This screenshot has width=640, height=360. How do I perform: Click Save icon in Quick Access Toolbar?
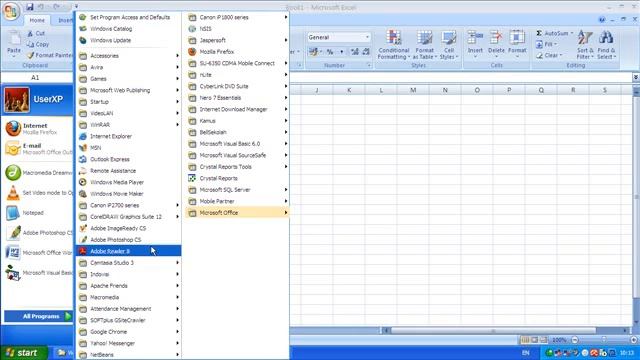pyautogui.click(x=30, y=7)
